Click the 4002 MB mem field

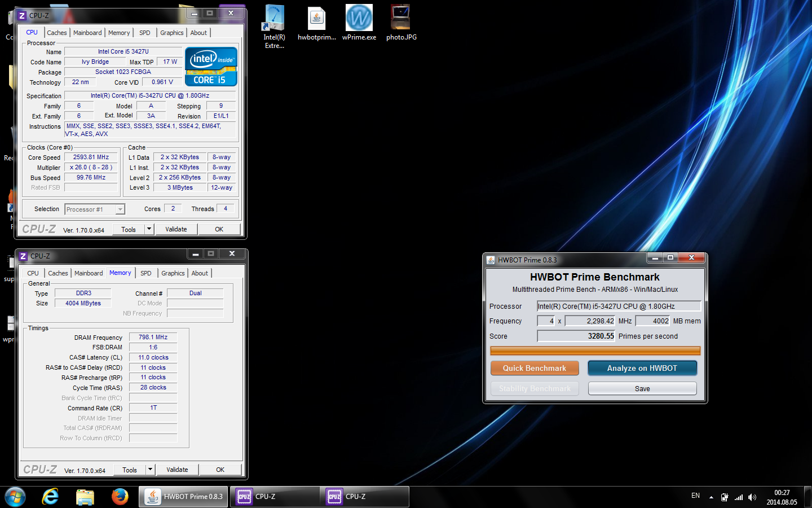pyautogui.click(x=653, y=321)
